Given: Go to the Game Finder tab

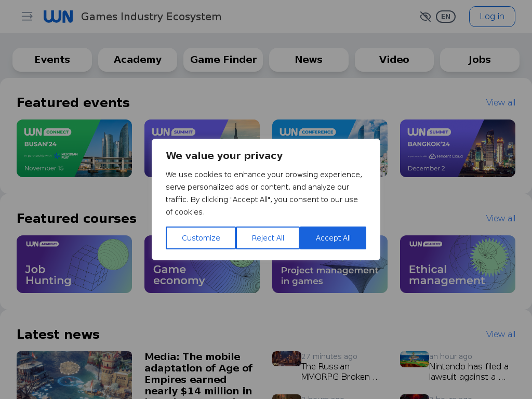Looking at the screenshot, I should 223,59.
